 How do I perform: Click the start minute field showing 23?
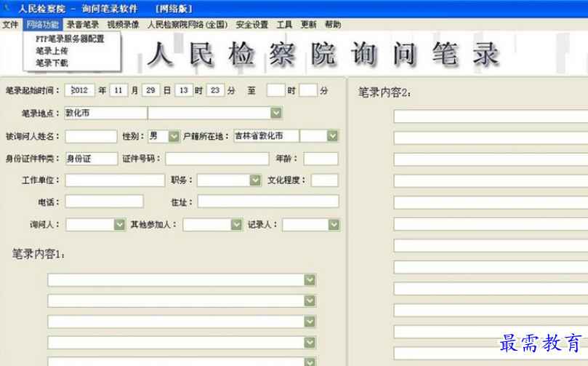point(216,90)
